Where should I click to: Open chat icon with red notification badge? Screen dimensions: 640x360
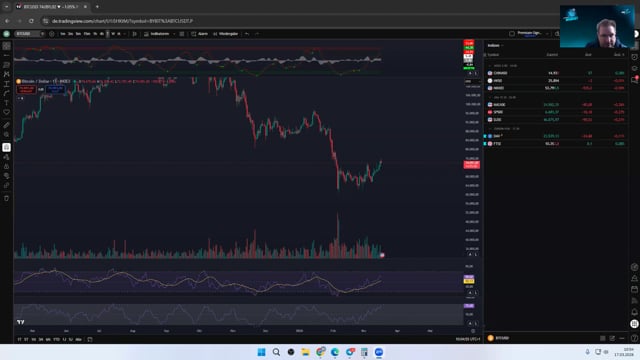pyautogui.click(x=634, y=80)
